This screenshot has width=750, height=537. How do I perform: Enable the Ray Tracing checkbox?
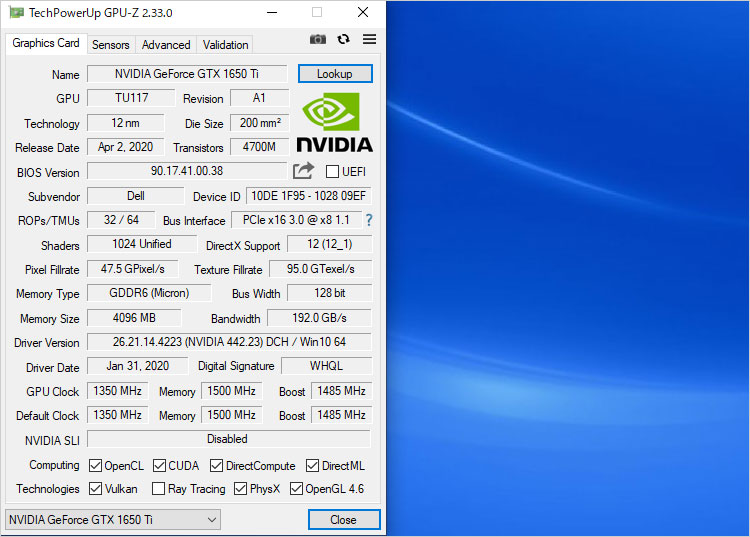point(158,488)
